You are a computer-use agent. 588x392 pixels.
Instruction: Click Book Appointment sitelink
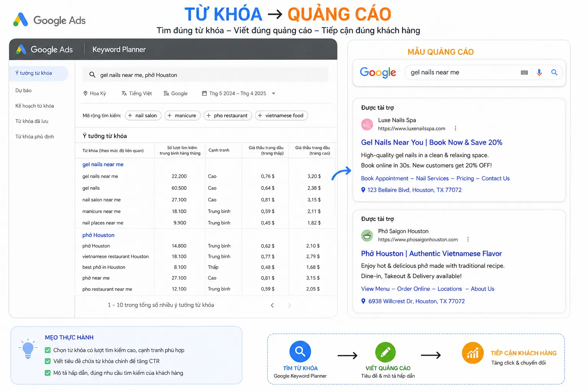pos(385,178)
